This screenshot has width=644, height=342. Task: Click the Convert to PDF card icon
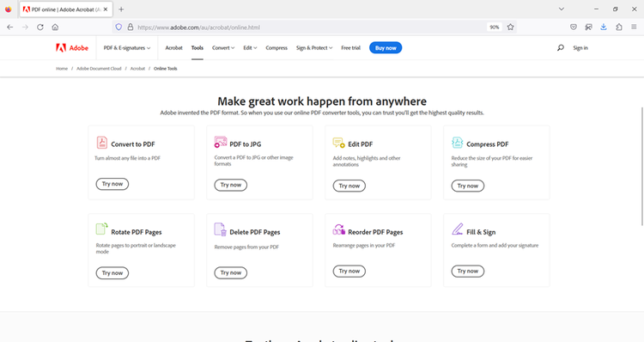pos(101,143)
